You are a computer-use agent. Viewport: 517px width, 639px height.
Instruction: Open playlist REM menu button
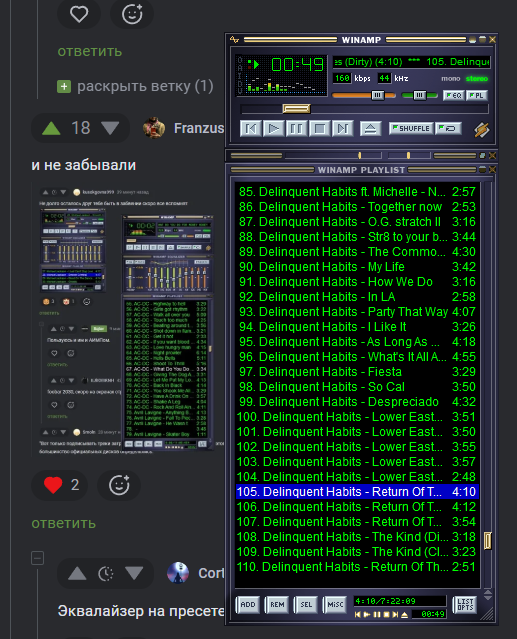277,605
